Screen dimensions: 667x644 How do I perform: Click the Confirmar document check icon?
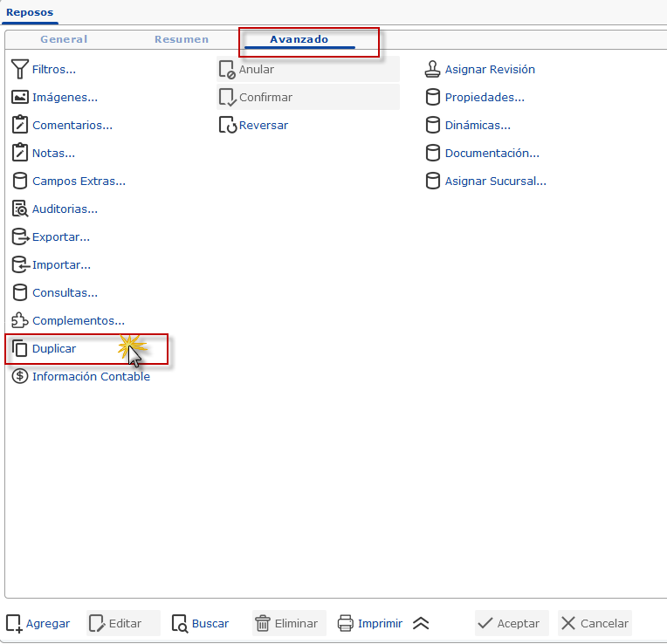pos(227,98)
